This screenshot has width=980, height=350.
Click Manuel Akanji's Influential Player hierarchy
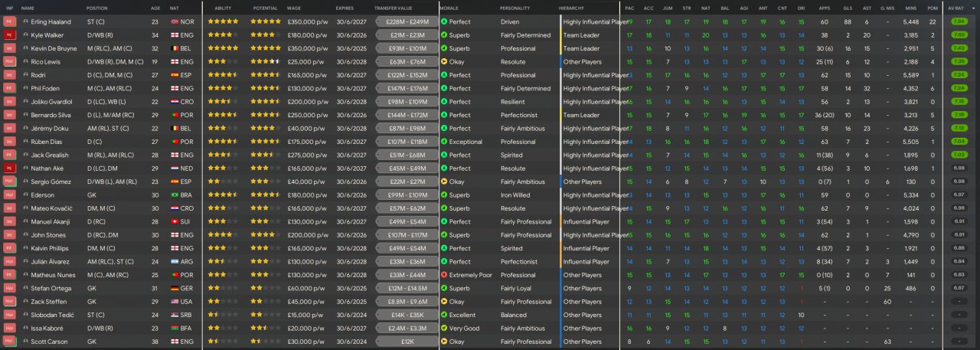[x=586, y=221]
